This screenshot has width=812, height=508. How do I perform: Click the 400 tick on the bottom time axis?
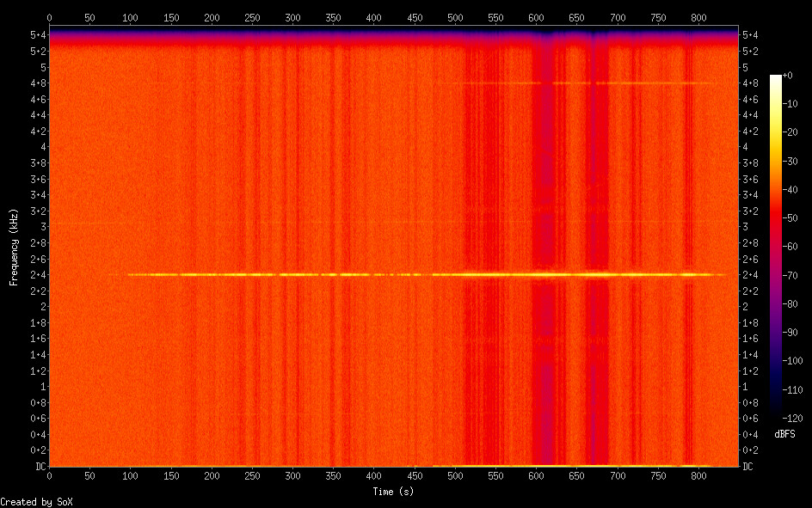click(373, 475)
